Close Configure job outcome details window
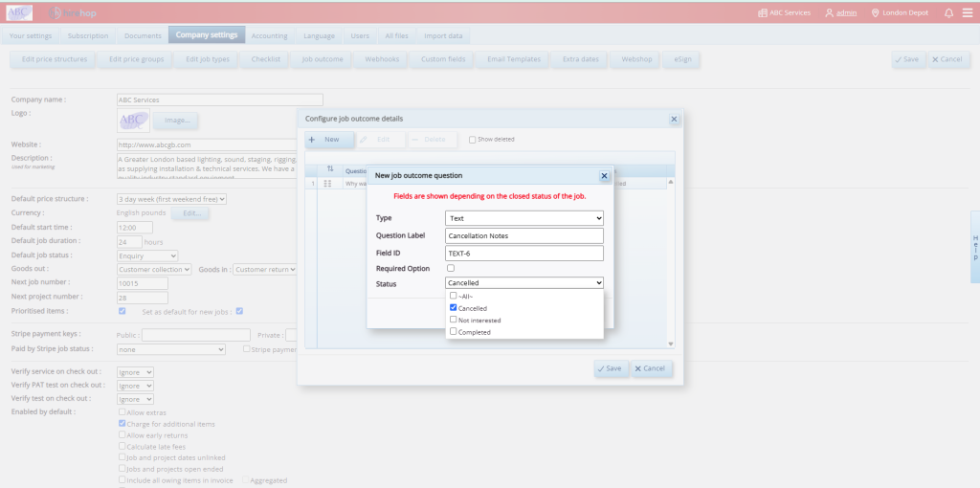Image resolution: width=980 pixels, height=488 pixels. pos(674,119)
